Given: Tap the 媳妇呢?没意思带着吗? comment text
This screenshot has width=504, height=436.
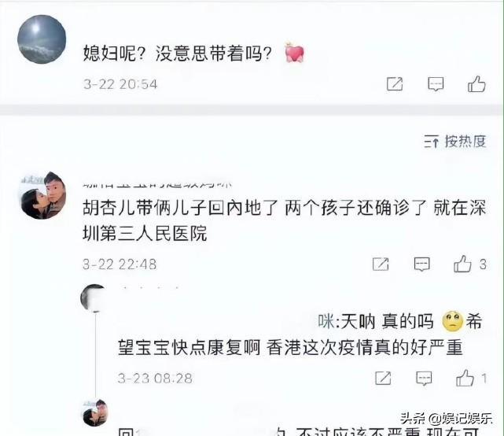Looking at the screenshot, I should 178,53.
